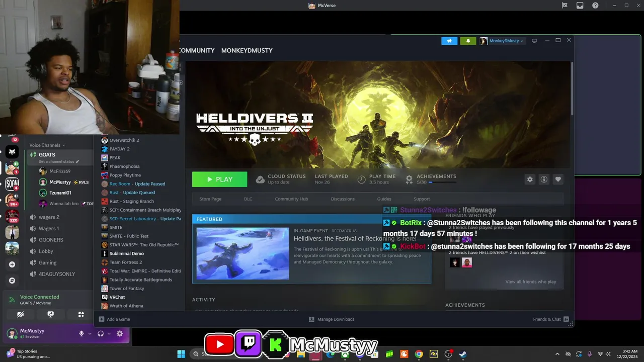Open Discord User Settings gear
Screen dimensions: 644x362
[120, 333]
